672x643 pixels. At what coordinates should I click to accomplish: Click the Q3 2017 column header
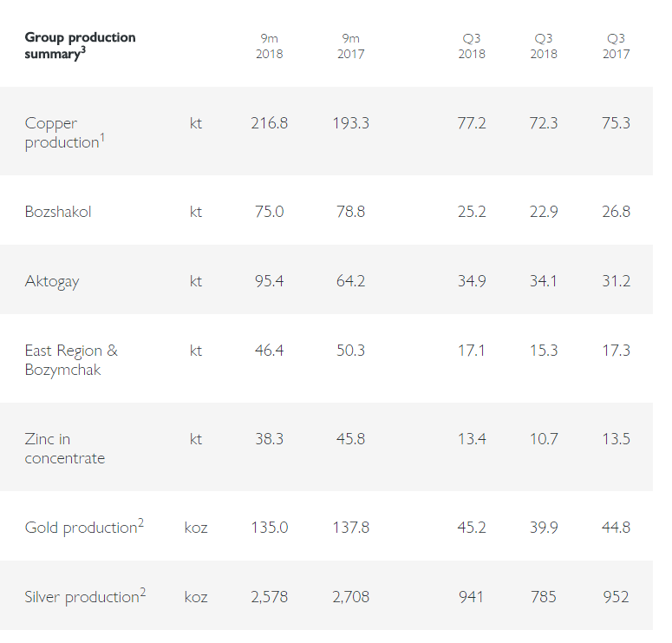pyautogui.click(x=616, y=46)
